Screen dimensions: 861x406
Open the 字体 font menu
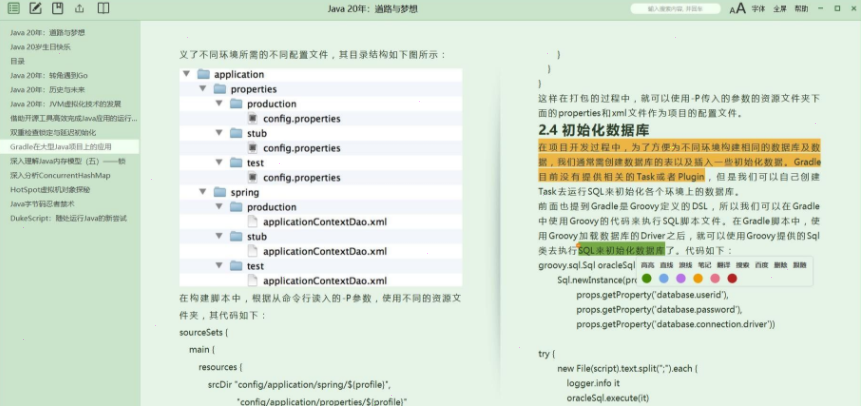(758, 9)
